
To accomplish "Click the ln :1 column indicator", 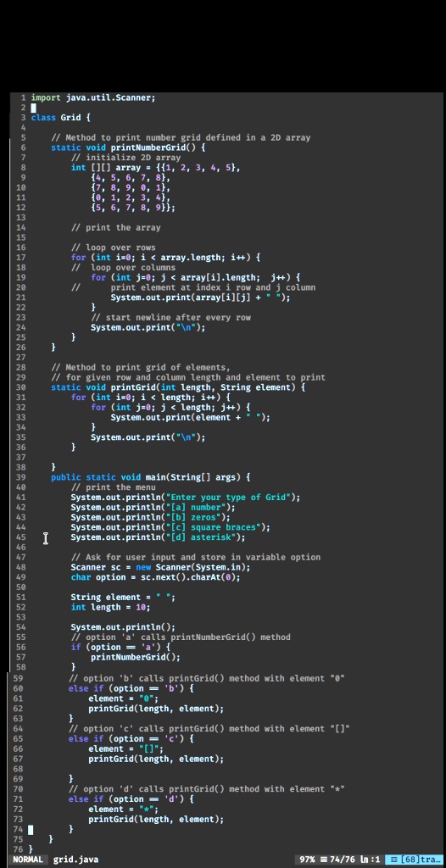I will [370, 860].
